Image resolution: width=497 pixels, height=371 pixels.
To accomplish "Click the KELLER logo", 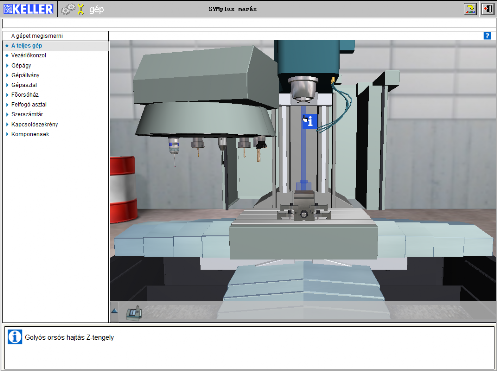I will [28, 9].
